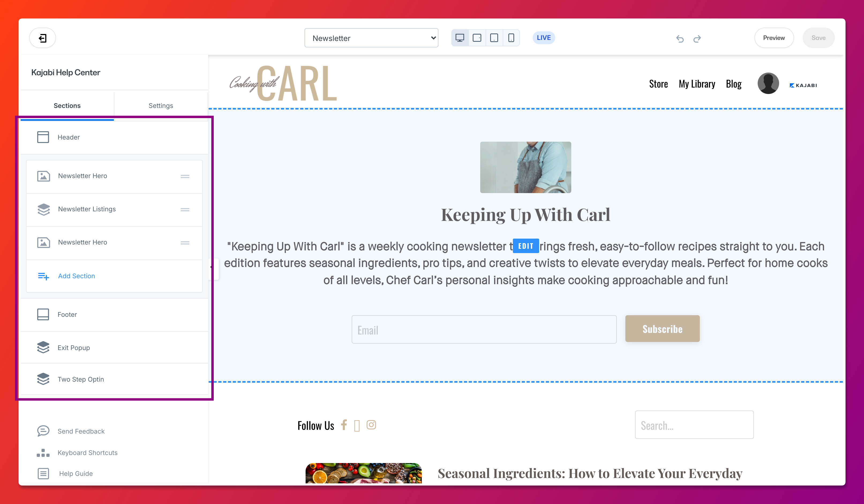864x504 pixels.
Task: Click the exit editor icon button
Action: [x=43, y=38]
